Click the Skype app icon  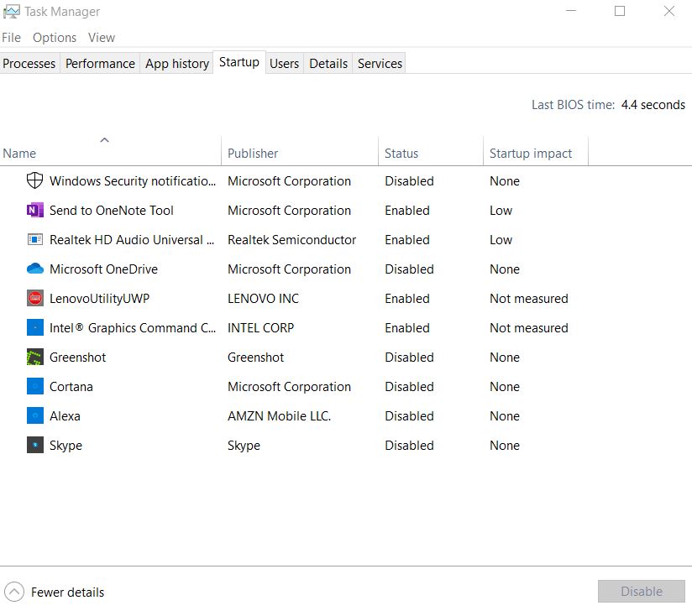[x=35, y=445]
